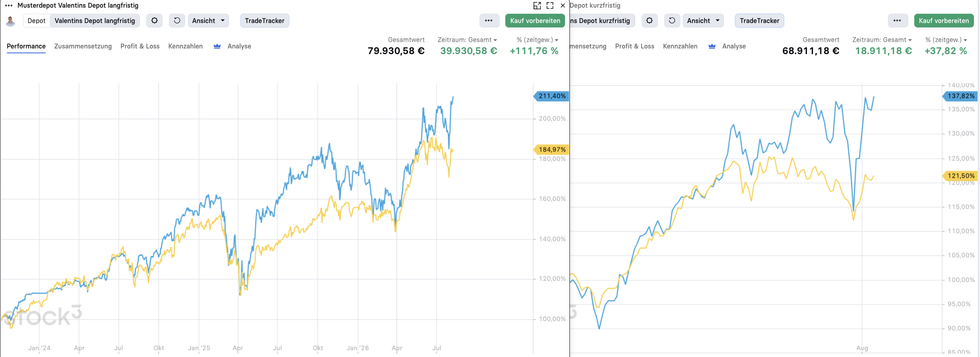Click the refresh icon in right depot toolbar
Screen dimensions: 980x357
[x=672, y=21]
